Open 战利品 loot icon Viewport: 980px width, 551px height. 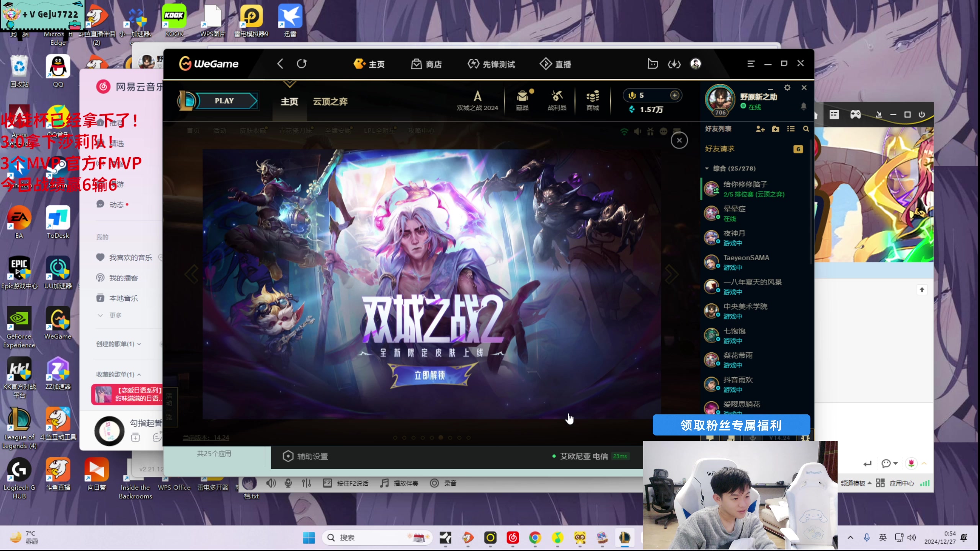point(557,101)
